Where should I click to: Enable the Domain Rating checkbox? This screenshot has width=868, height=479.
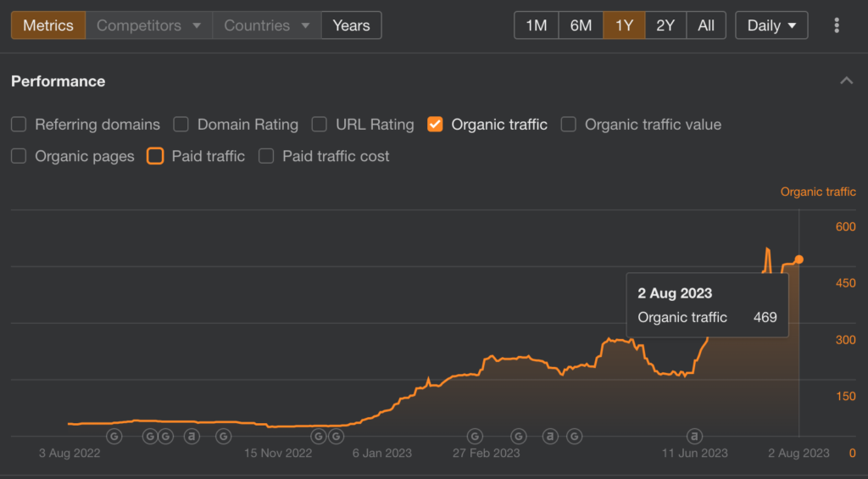(181, 125)
